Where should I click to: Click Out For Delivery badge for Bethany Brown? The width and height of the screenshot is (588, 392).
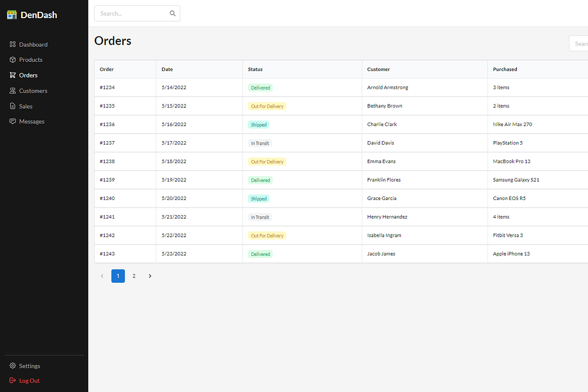[267, 106]
